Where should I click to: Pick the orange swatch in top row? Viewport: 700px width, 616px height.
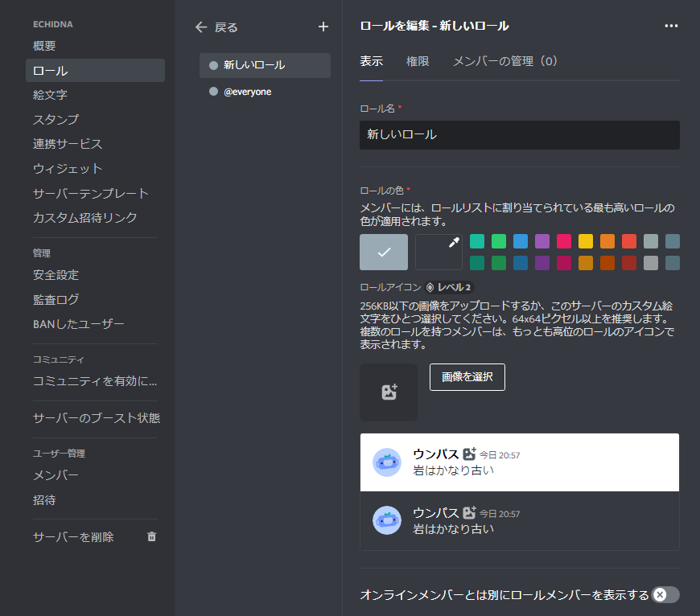point(607,241)
